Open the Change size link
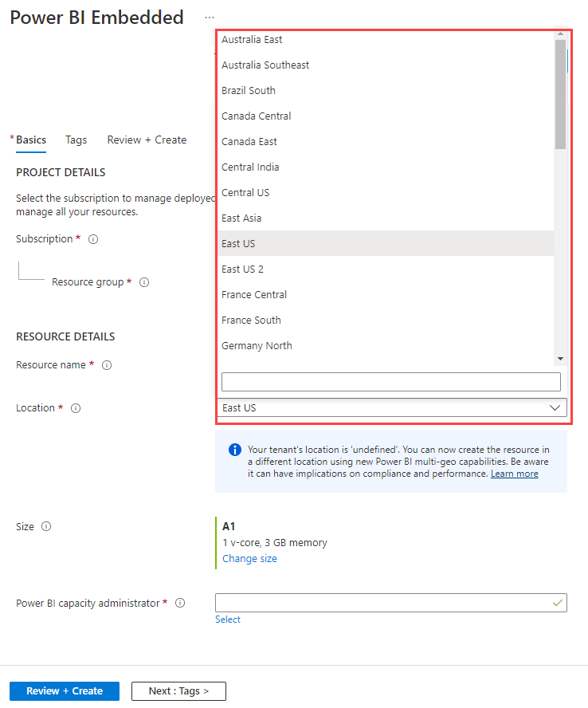 (249, 559)
